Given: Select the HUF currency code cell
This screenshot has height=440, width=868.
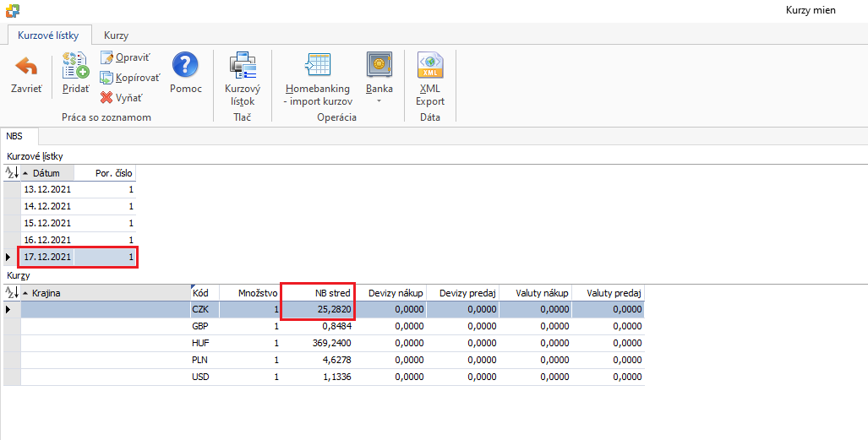Looking at the screenshot, I should pyautogui.click(x=205, y=343).
